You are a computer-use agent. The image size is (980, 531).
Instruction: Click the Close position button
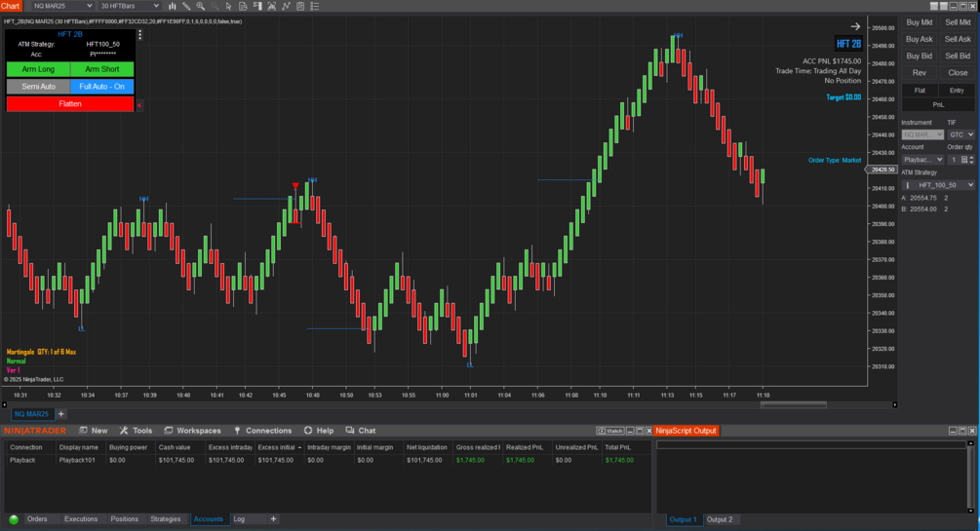pos(958,73)
